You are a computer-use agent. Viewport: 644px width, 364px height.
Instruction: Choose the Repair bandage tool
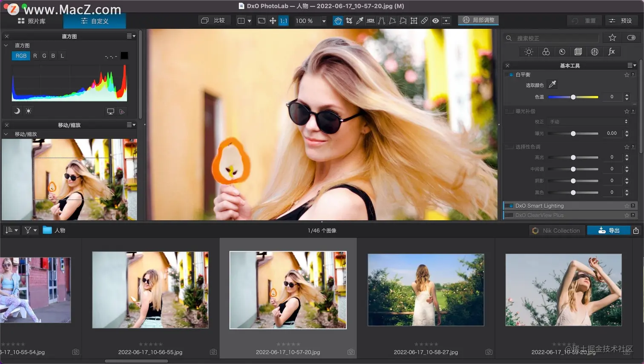click(425, 20)
